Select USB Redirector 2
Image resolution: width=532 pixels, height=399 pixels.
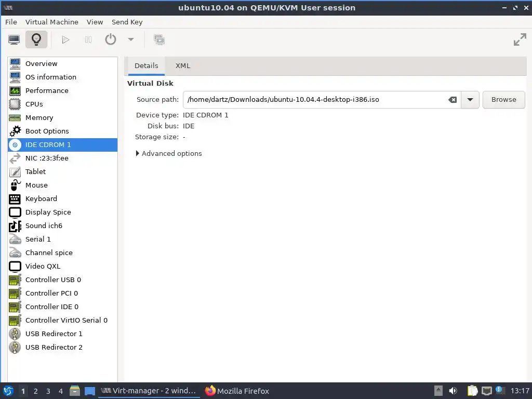tap(62, 347)
